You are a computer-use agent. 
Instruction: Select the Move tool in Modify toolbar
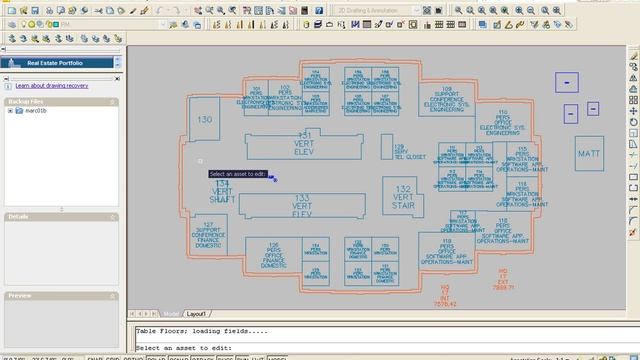click(633, 111)
